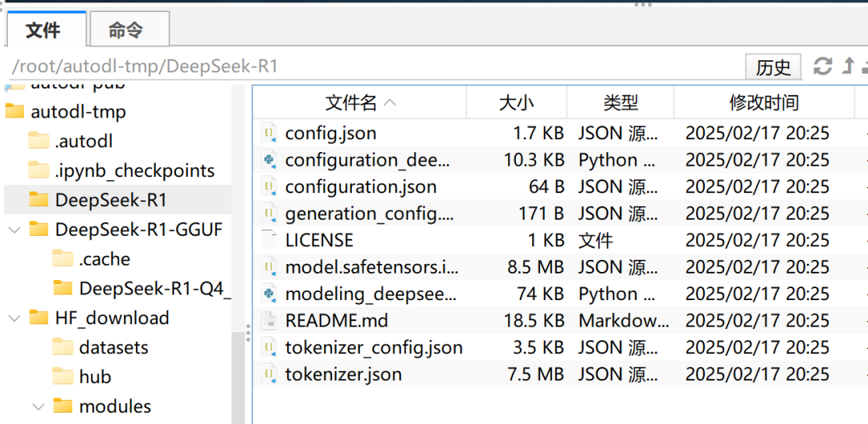
Task: Click the README.md file icon
Action: (269, 320)
